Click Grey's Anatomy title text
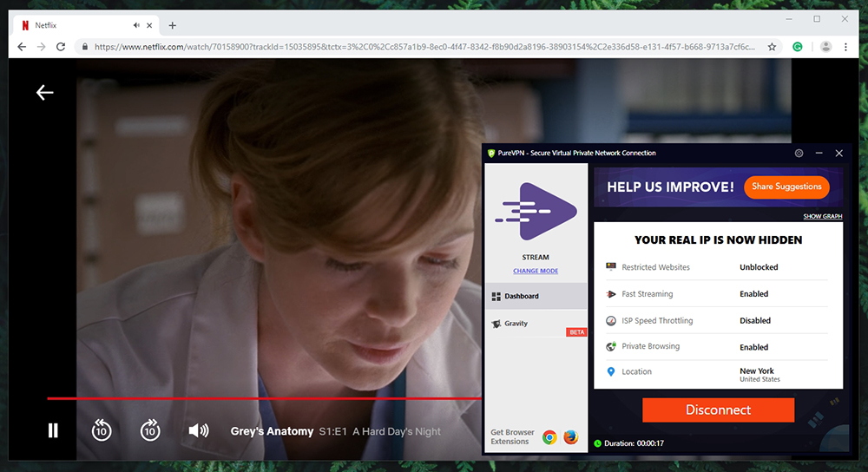This screenshot has width=868, height=472. pyautogui.click(x=272, y=431)
